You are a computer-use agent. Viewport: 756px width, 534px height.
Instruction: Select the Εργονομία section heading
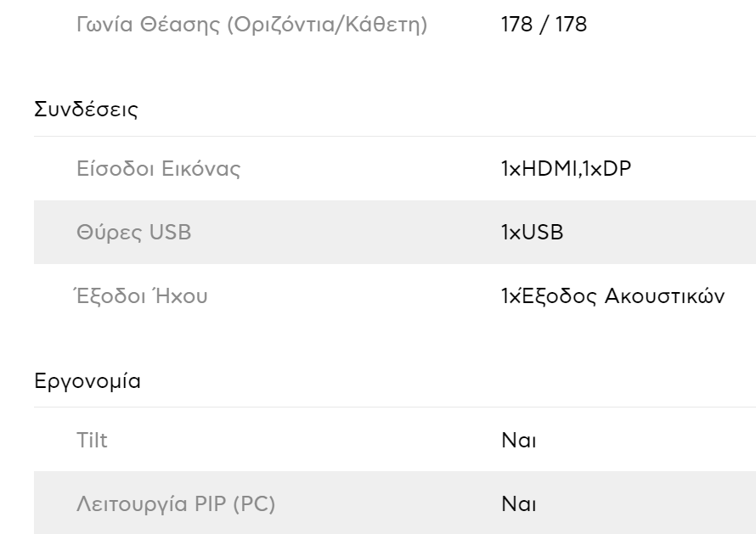tap(87, 381)
